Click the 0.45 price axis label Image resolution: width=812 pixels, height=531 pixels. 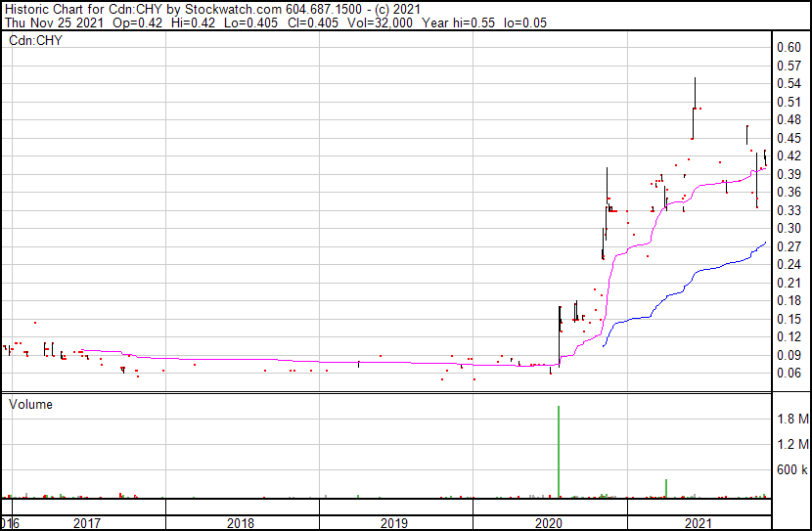(x=789, y=138)
